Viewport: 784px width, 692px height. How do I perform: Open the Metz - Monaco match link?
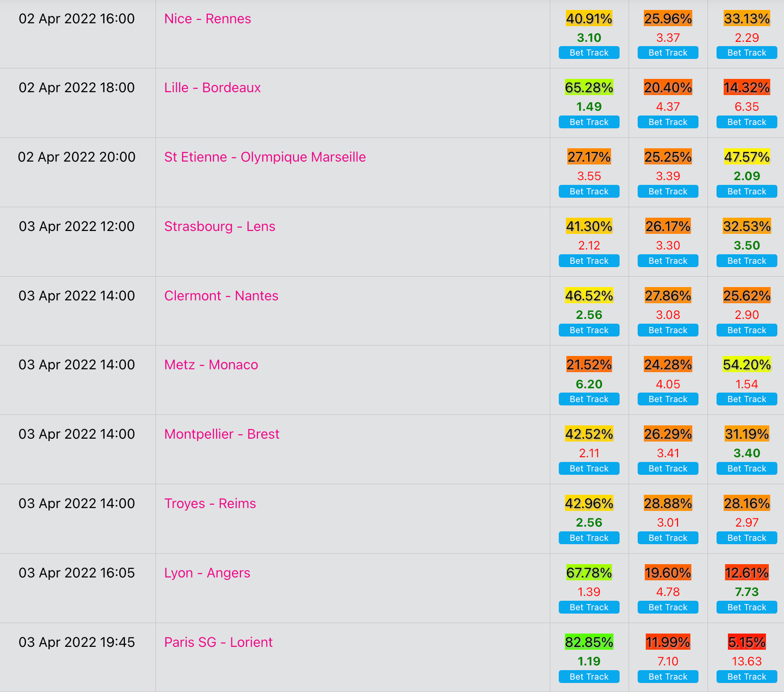pos(211,365)
